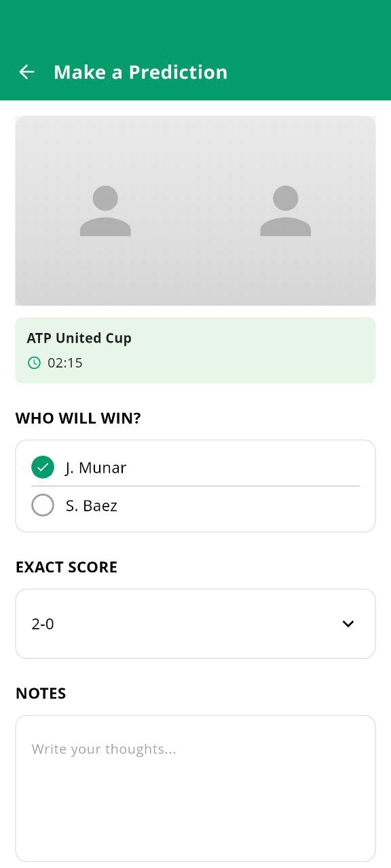This screenshot has height=868, width=391.
Task: Click the clock icon next to 02:15
Action: pos(34,363)
